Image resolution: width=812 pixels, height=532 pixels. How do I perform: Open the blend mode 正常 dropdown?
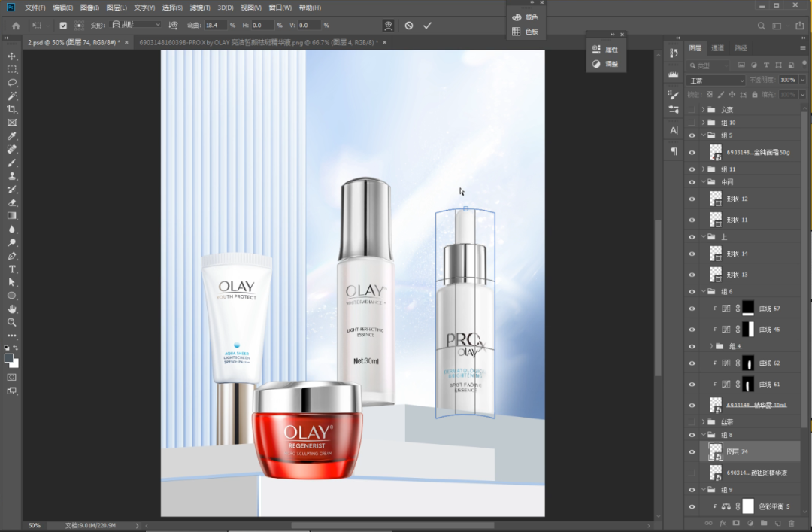click(x=717, y=81)
